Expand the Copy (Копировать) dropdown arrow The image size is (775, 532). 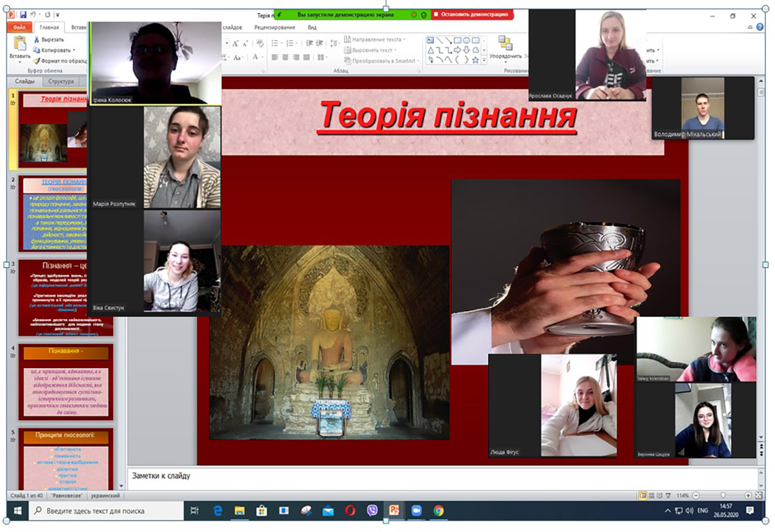[74, 50]
